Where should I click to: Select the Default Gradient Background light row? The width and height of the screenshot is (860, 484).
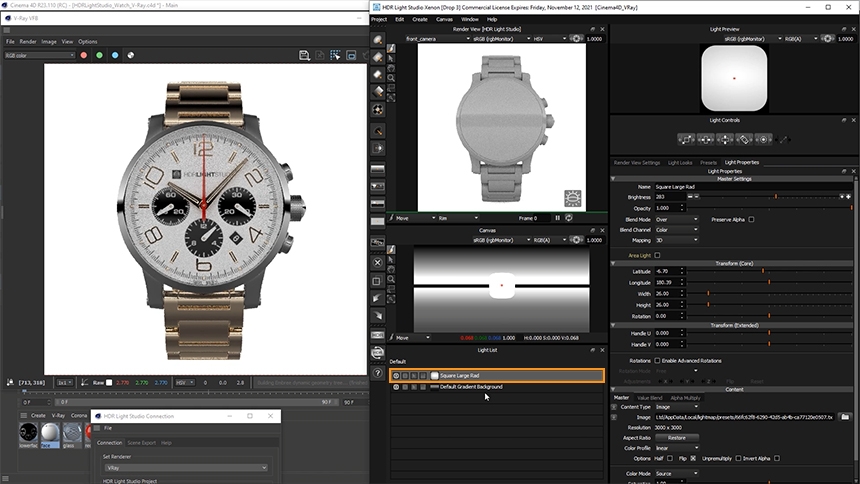[497, 387]
